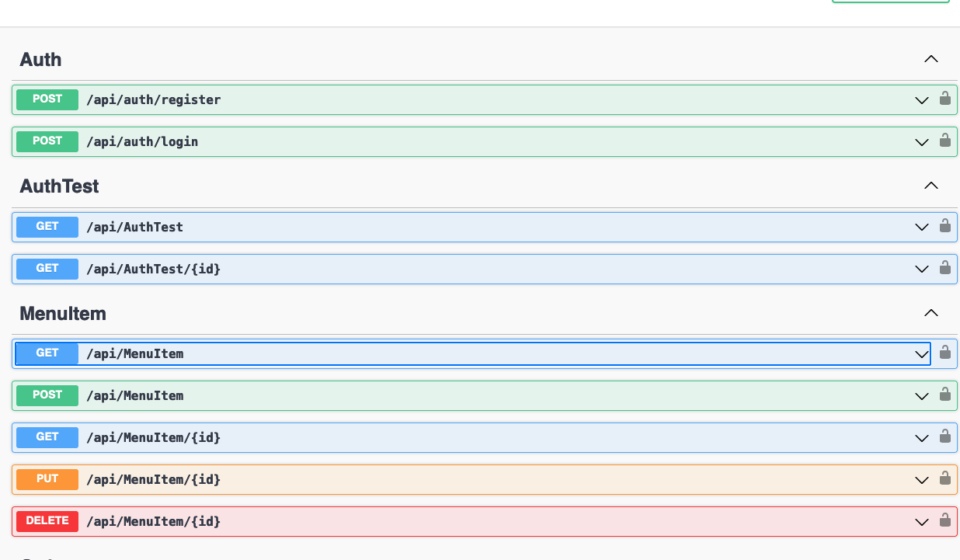The height and width of the screenshot is (560, 960).
Task: Click the Auth section heading
Action: [40, 60]
